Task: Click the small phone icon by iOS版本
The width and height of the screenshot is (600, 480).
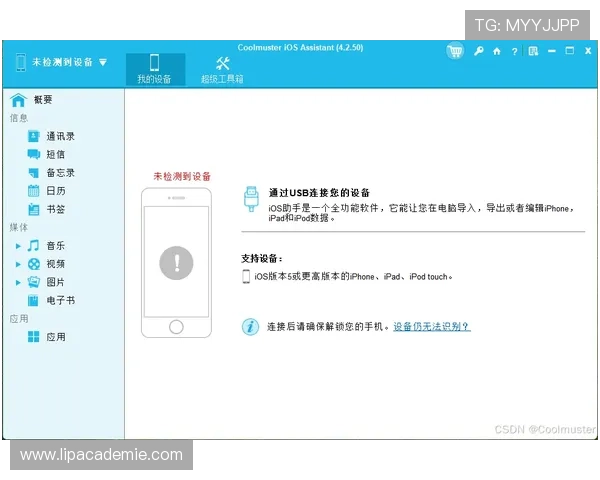Action: point(246,276)
